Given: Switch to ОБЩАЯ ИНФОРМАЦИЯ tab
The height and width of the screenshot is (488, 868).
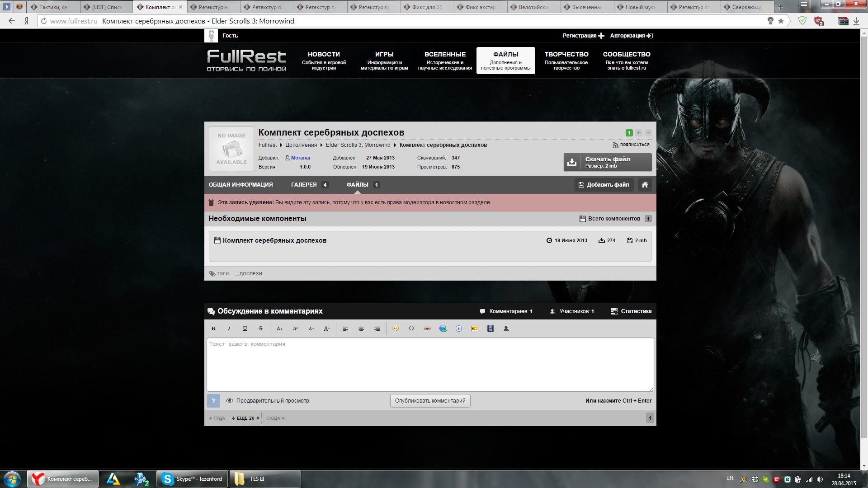Looking at the screenshot, I should (241, 185).
